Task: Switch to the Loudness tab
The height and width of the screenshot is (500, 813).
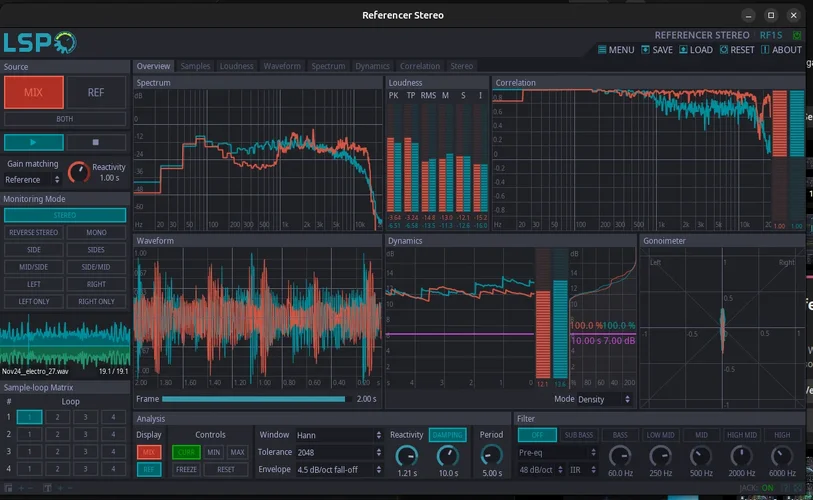Action: (x=236, y=66)
